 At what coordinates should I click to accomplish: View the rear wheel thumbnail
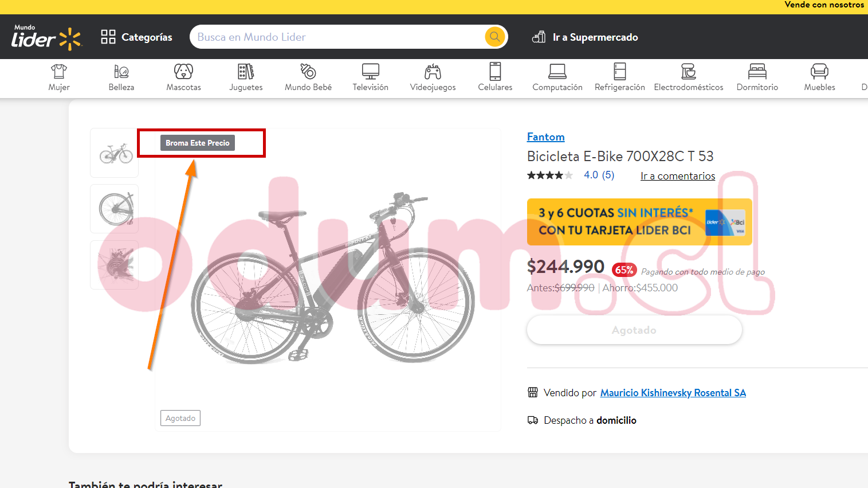115,209
